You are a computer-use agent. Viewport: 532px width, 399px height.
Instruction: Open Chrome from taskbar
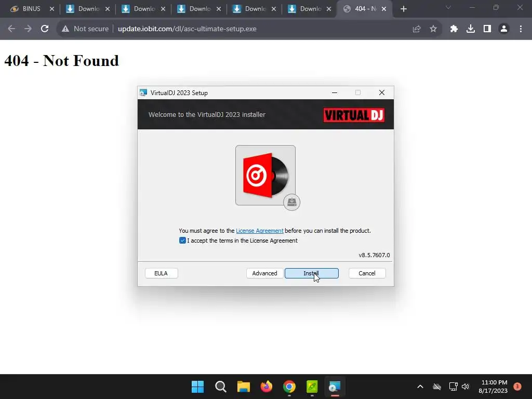click(289, 387)
